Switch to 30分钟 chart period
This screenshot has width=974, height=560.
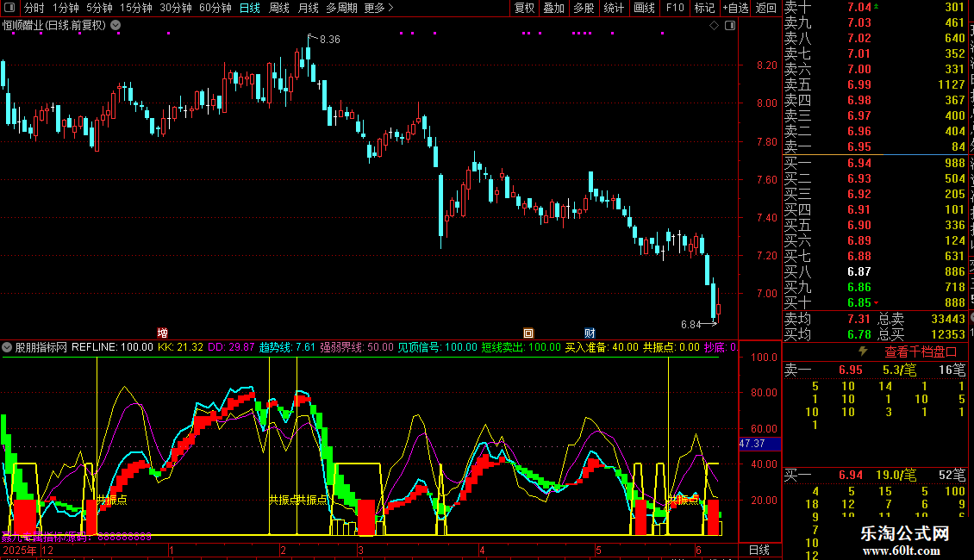click(175, 8)
